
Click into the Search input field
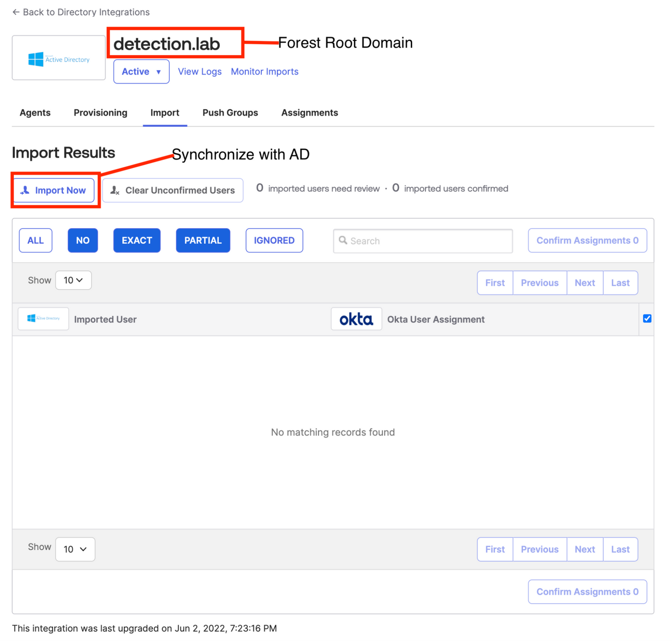[423, 241]
